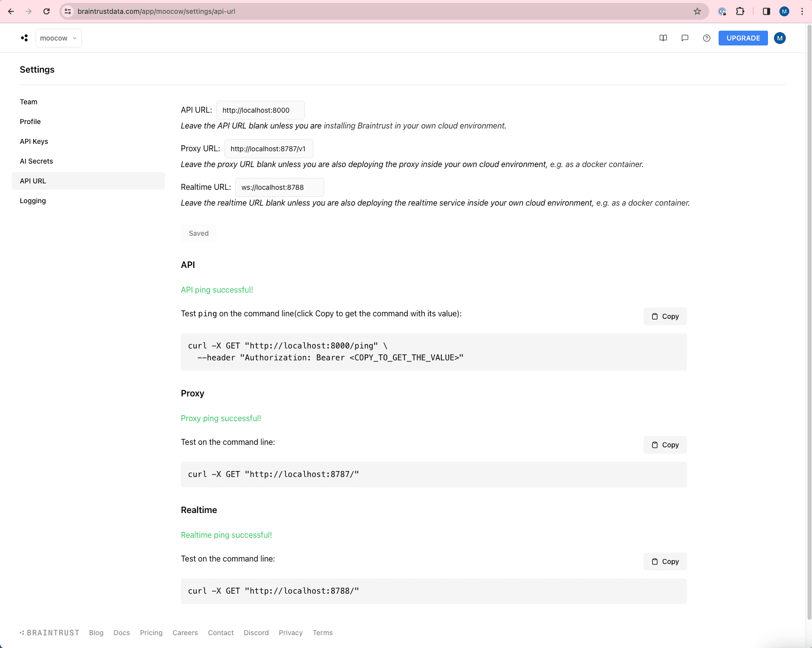
Task: Open the moocow workspace dropdown
Action: (58, 38)
